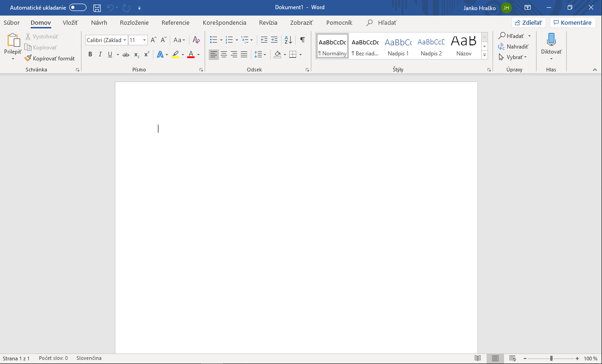
Task: Click the Save icon in title bar
Action: (x=97, y=8)
